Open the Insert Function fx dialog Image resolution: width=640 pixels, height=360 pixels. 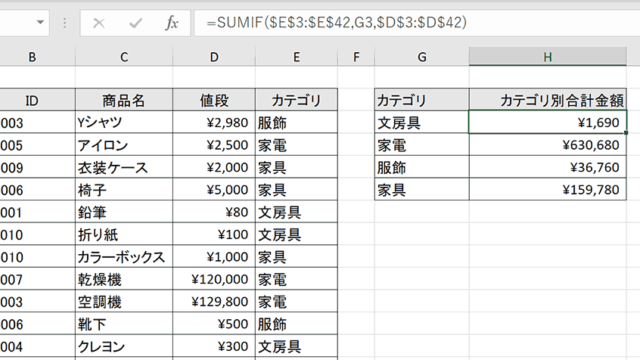click(x=172, y=23)
